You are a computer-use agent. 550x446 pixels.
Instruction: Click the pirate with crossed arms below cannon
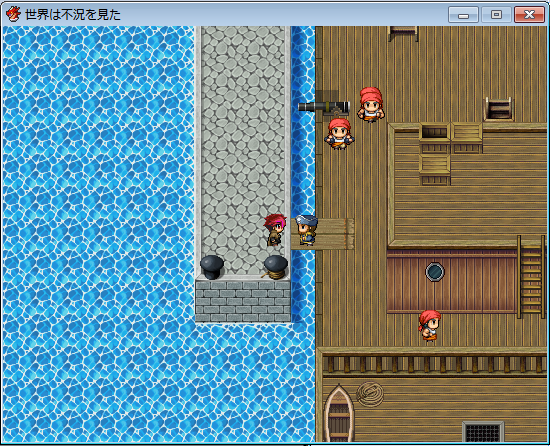pos(339,134)
